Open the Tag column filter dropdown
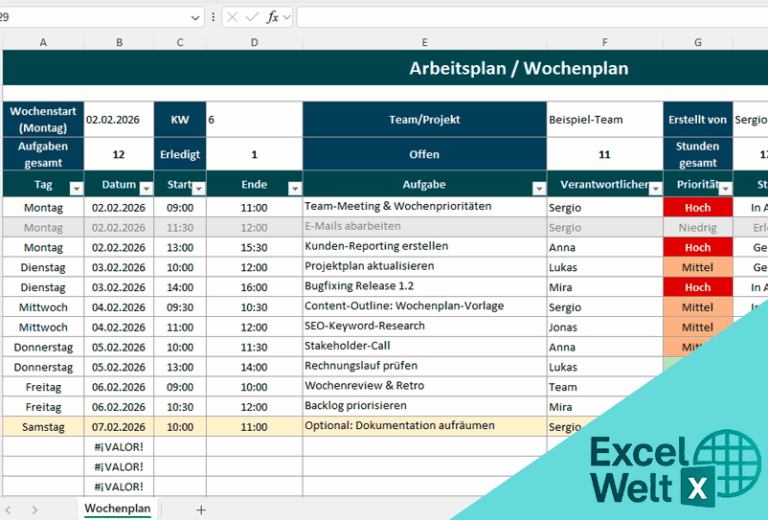 coord(76,189)
